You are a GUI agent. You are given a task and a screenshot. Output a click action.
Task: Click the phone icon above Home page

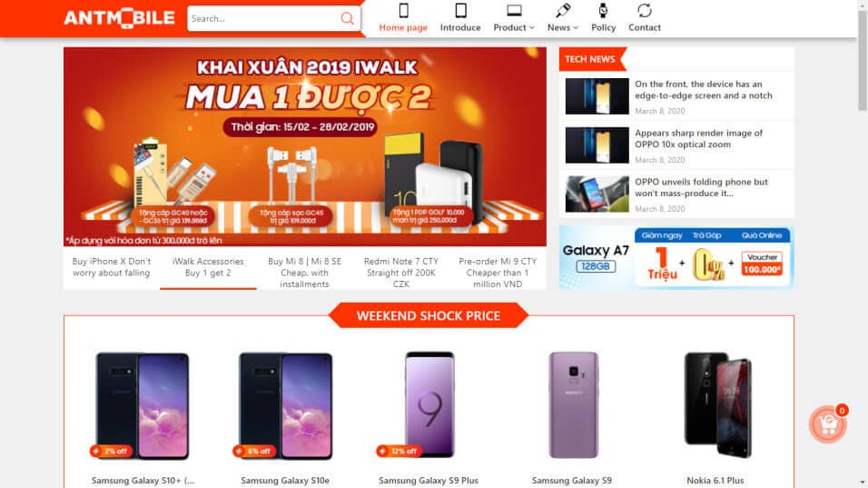coord(403,11)
